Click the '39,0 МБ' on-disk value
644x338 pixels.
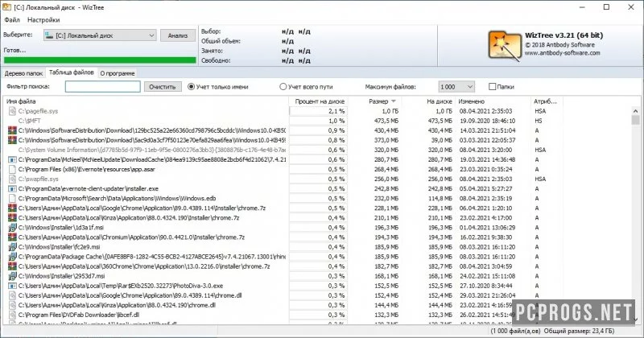[x=440, y=141]
